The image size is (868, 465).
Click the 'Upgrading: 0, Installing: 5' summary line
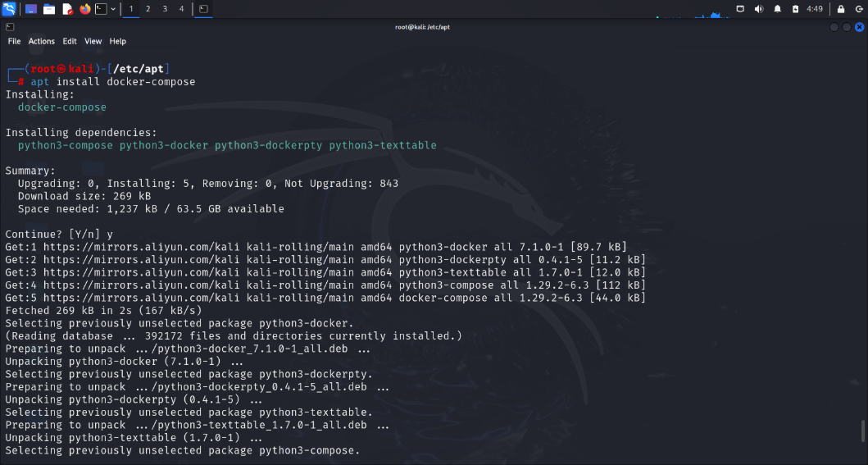(208, 184)
